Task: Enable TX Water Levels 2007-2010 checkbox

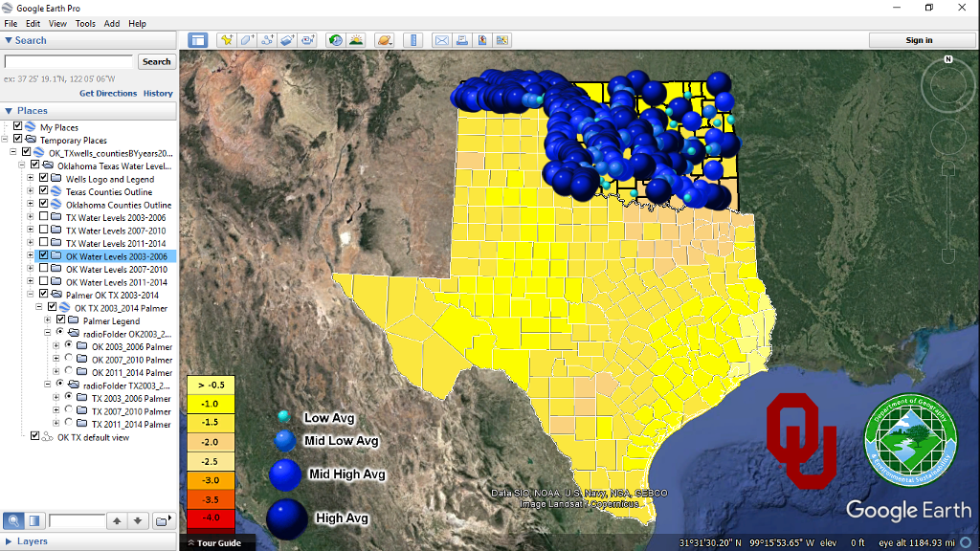Action: pyautogui.click(x=43, y=230)
